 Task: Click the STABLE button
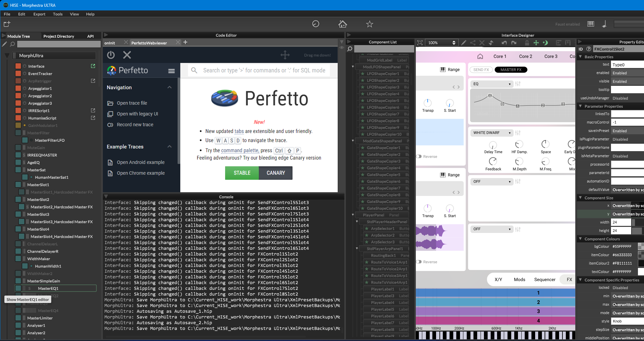tap(242, 173)
